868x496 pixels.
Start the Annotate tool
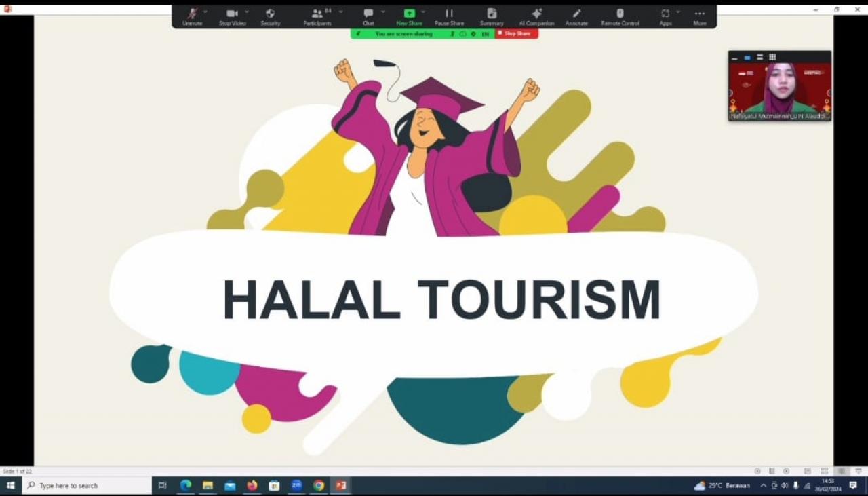coord(576,15)
